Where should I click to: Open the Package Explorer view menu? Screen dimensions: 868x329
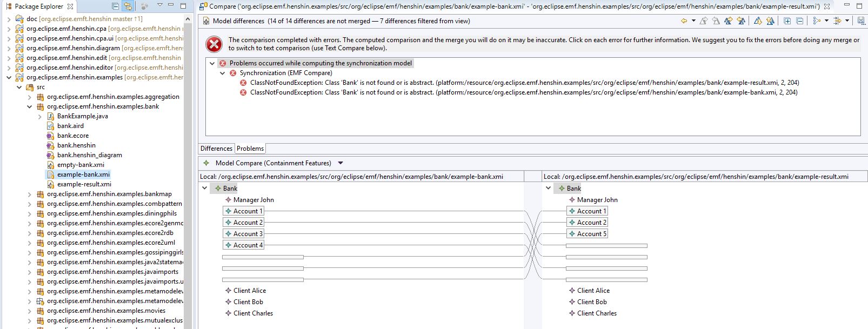click(159, 5)
